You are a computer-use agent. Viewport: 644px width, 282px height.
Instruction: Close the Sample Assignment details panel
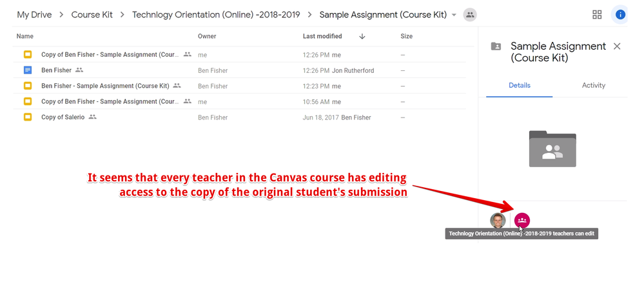617,46
